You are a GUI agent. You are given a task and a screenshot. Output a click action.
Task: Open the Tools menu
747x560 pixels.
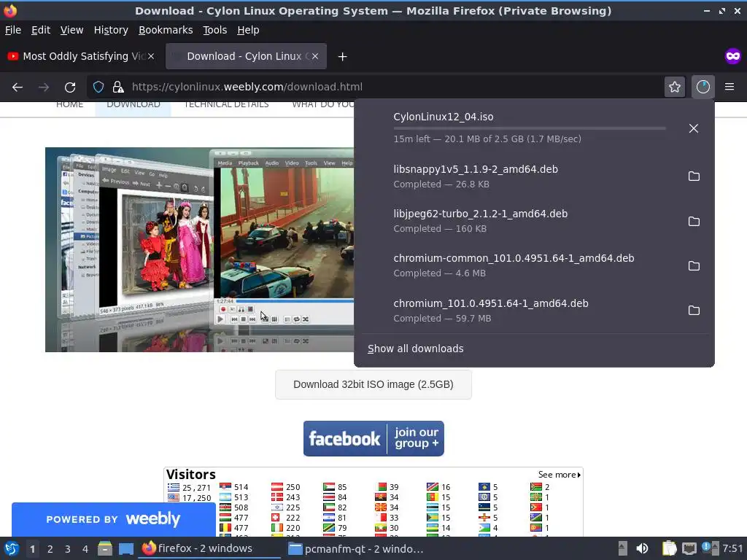pos(215,30)
